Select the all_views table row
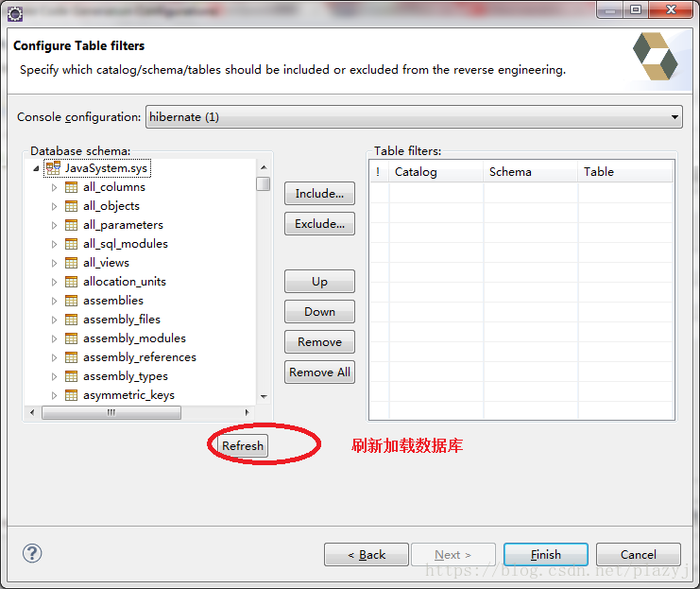This screenshot has height=589, width=700. tap(106, 263)
